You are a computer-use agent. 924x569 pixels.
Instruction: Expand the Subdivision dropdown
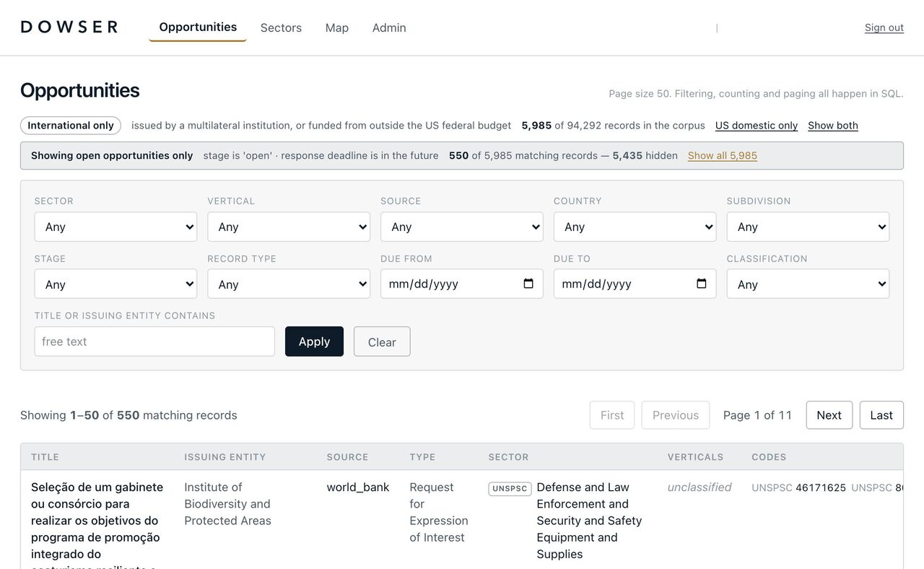[x=808, y=227]
